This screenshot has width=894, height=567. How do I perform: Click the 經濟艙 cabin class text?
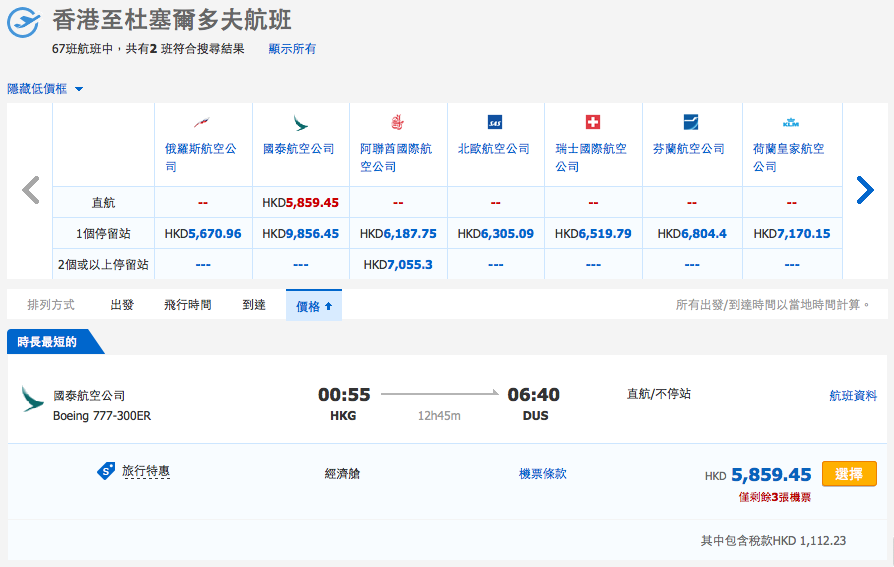(342, 473)
